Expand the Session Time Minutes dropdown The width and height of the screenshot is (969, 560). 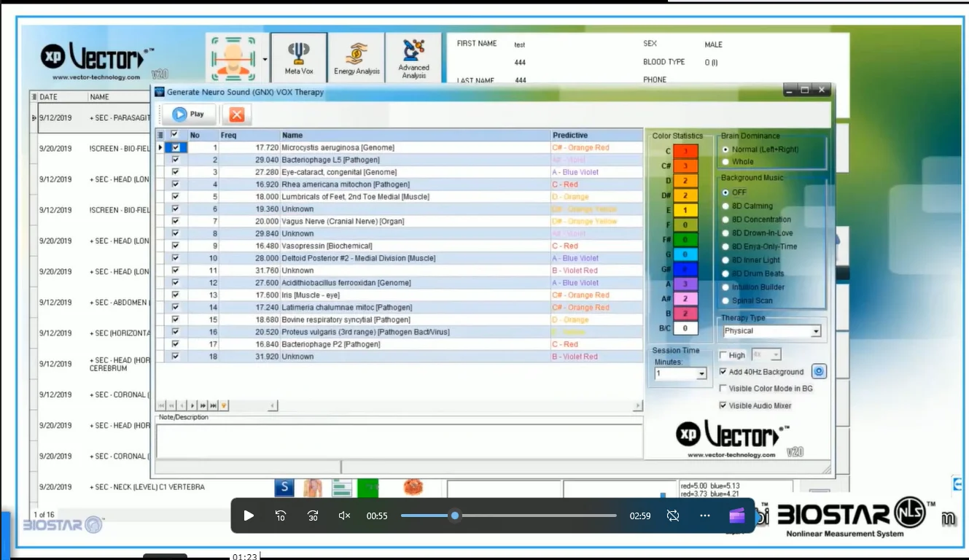(x=701, y=374)
